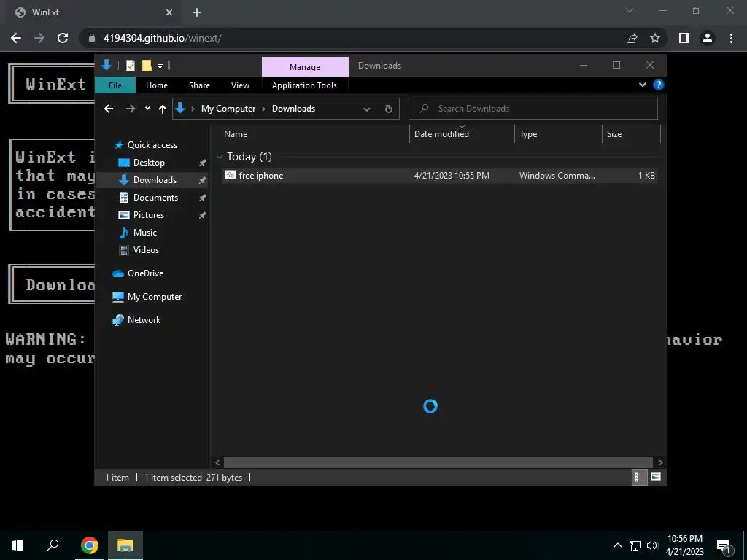Click Downloads in address breadcrumb

[293, 109]
